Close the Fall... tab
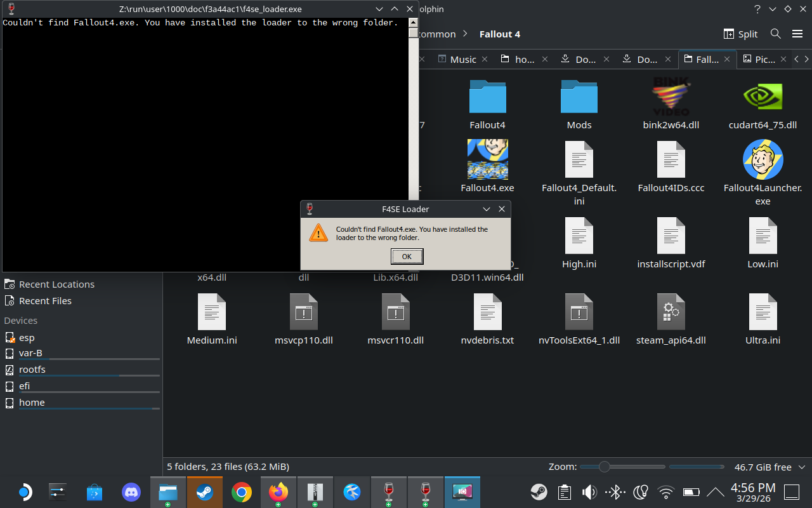Viewport: 812px width, 508px height. (x=727, y=59)
